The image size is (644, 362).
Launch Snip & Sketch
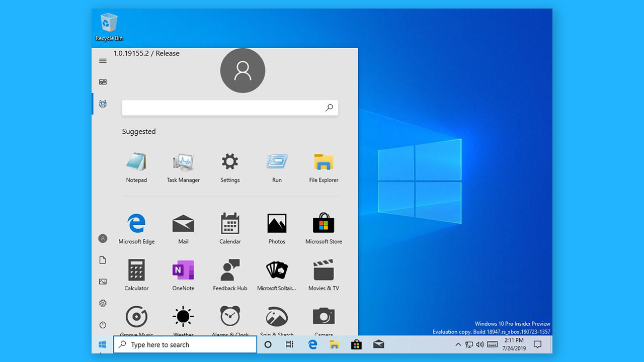277,318
